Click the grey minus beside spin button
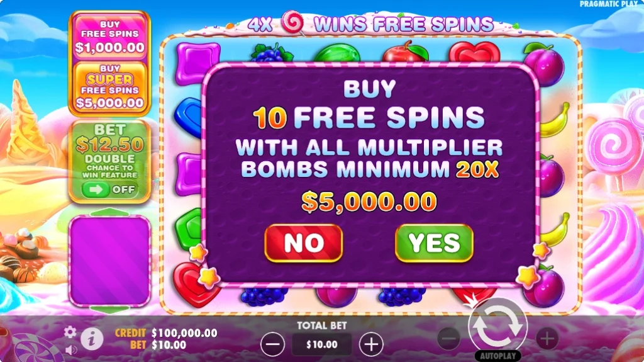 pos(448,339)
